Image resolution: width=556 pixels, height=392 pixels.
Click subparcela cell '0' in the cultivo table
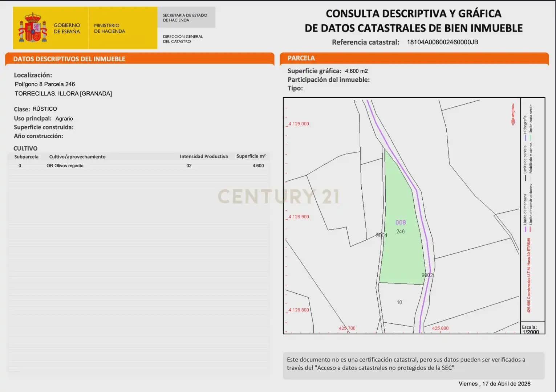pyautogui.click(x=20, y=166)
